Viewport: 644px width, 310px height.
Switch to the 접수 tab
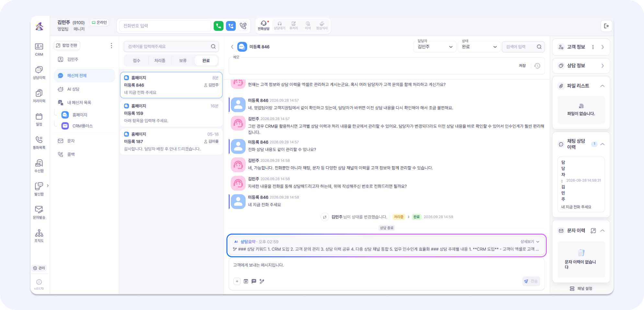click(136, 61)
